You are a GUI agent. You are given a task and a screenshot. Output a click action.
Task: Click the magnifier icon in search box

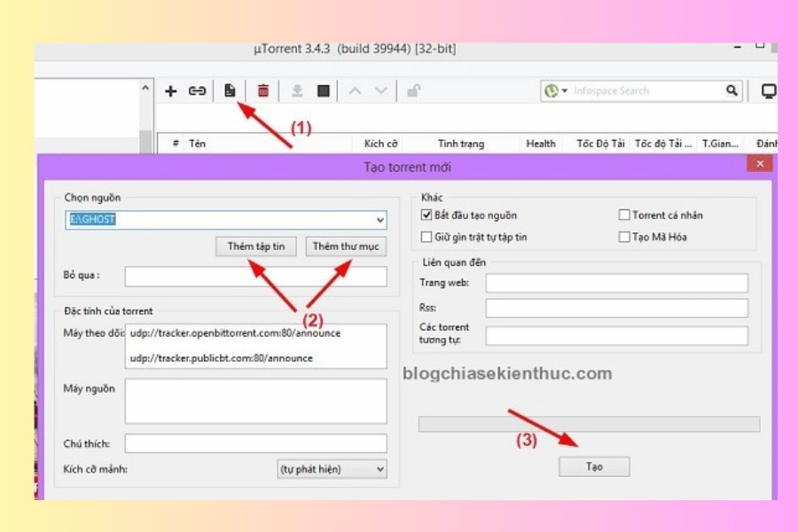coord(731,90)
